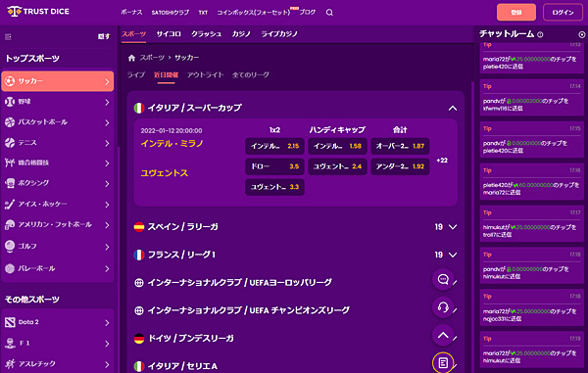Open the ドイツ / ブンデスリーガ league row
This screenshot has width=588, height=373.
tap(296, 339)
